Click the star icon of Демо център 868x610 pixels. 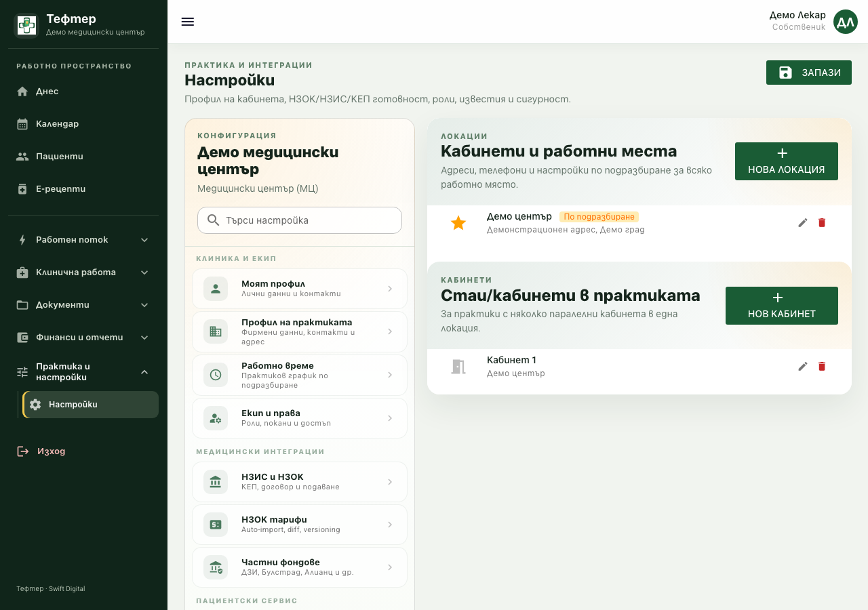coord(458,223)
